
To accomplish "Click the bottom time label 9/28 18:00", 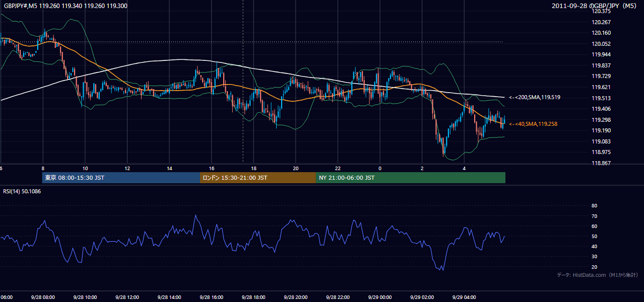I will [x=253, y=297].
